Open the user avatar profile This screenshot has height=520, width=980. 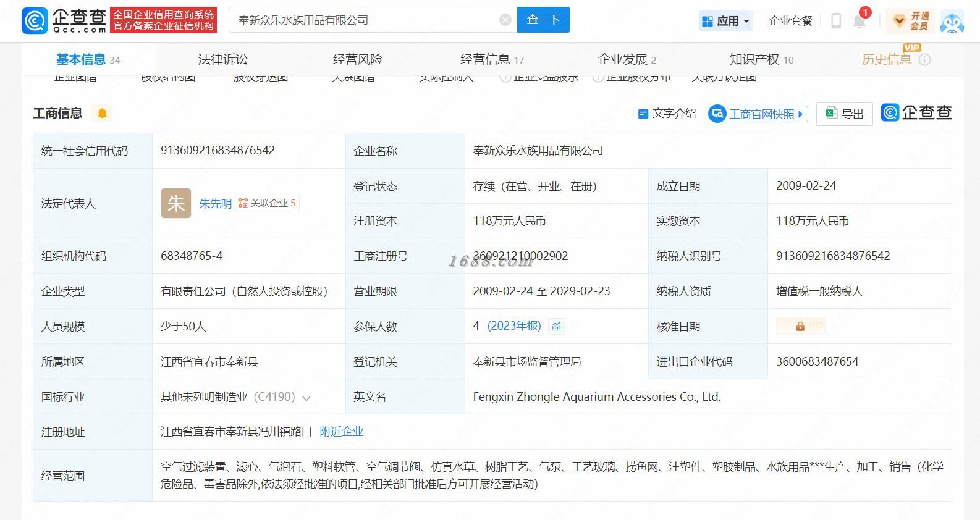[x=952, y=22]
